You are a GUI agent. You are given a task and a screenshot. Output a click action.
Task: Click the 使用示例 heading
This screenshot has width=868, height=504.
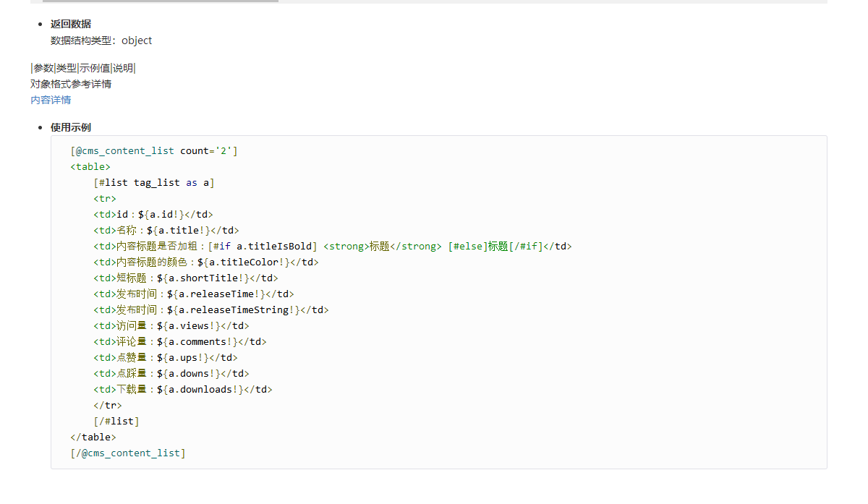pyautogui.click(x=71, y=127)
